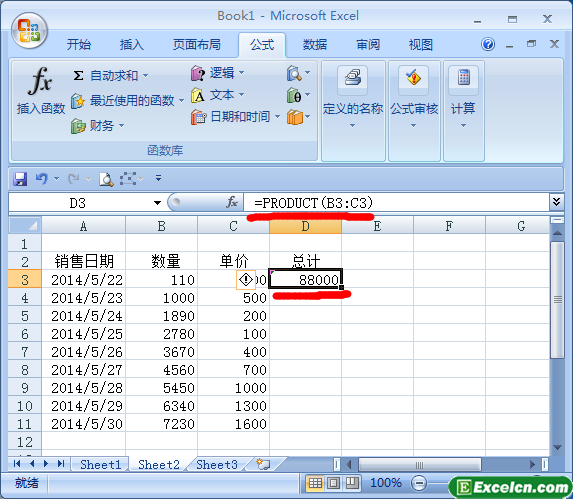This screenshot has height=499, width=573.
Task: Click the horizontal scrollbar thumb
Action: (x=420, y=465)
